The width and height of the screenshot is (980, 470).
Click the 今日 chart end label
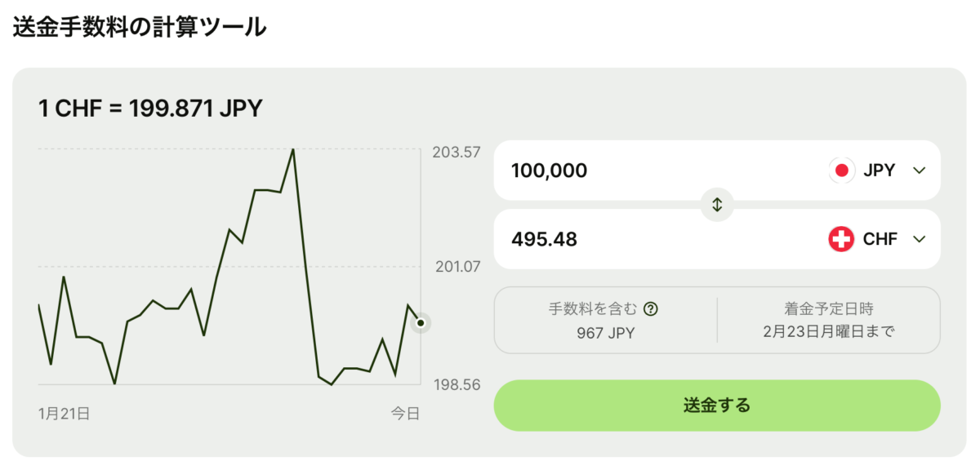pos(405,414)
